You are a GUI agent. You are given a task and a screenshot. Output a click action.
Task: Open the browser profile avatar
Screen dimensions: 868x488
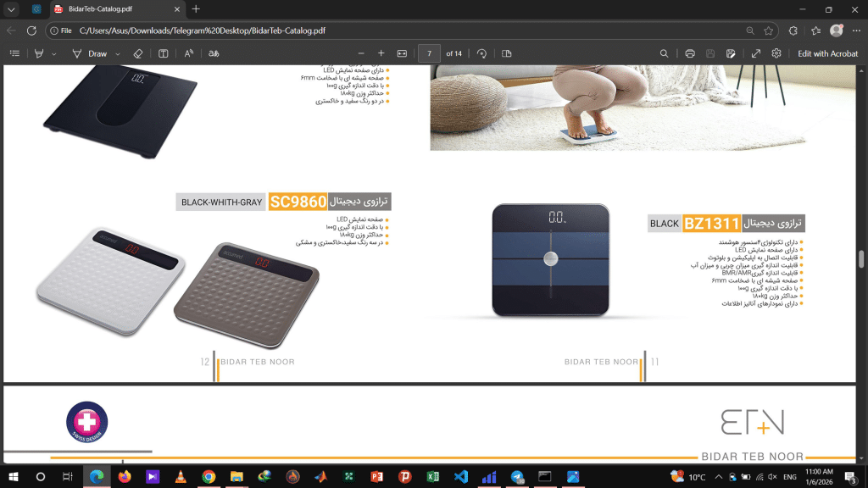click(837, 30)
